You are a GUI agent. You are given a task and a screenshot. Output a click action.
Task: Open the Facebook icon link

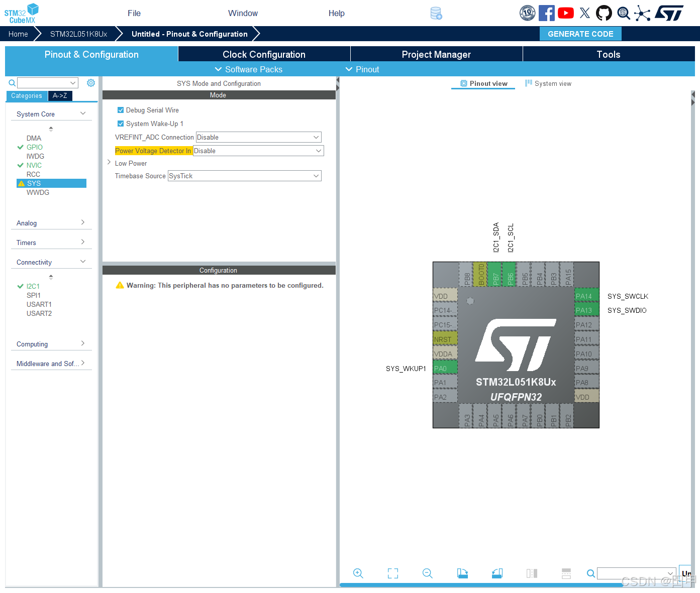click(547, 13)
